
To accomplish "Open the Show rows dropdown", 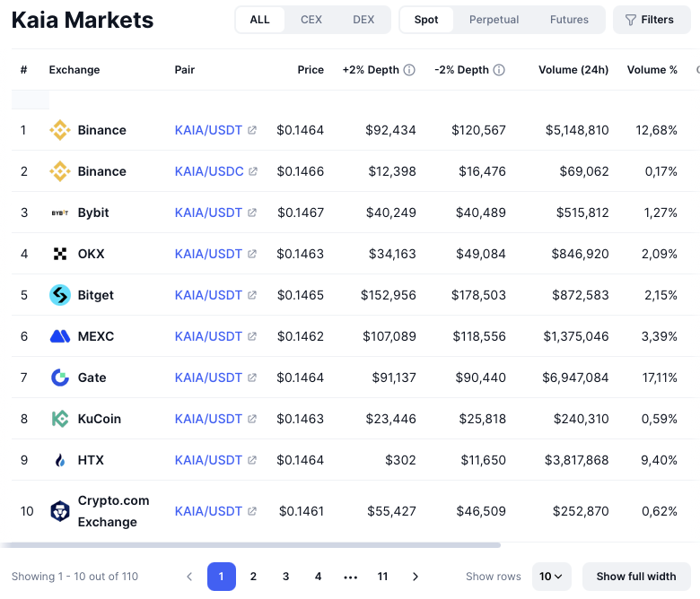I will (551, 577).
